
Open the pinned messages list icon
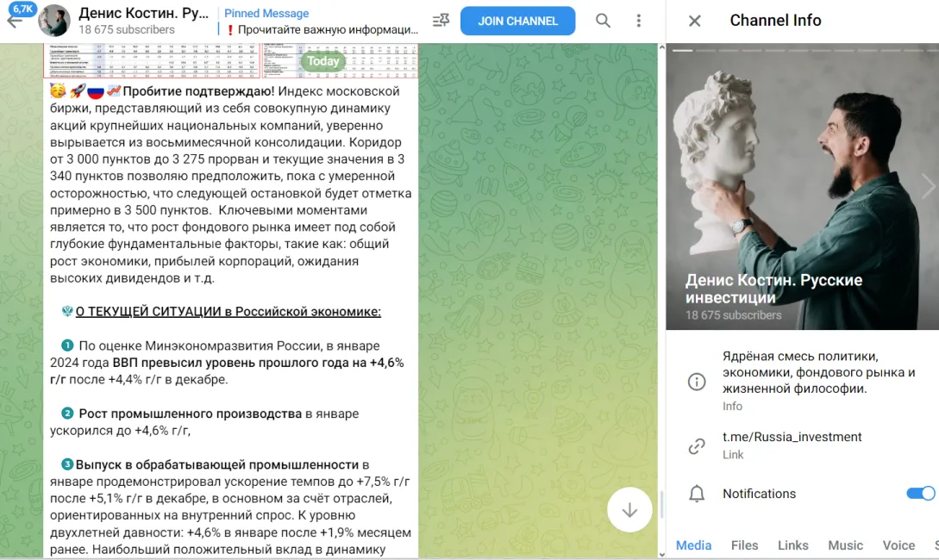(441, 21)
